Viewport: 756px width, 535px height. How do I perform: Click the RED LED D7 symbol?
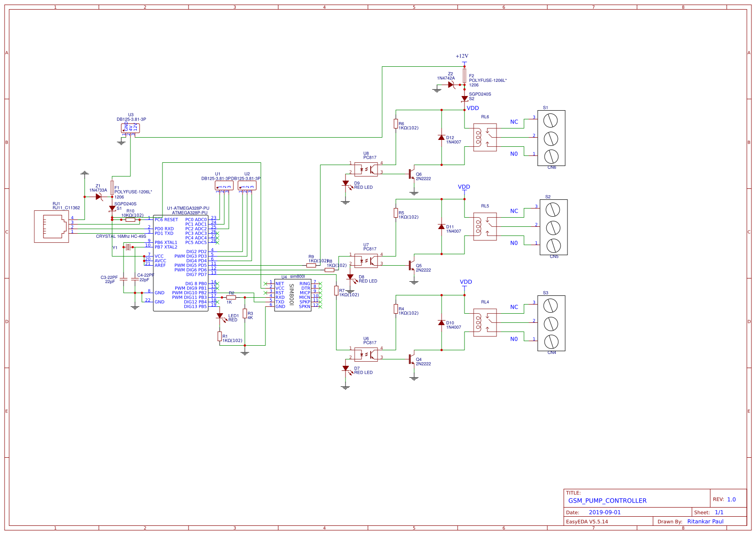(346, 369)
